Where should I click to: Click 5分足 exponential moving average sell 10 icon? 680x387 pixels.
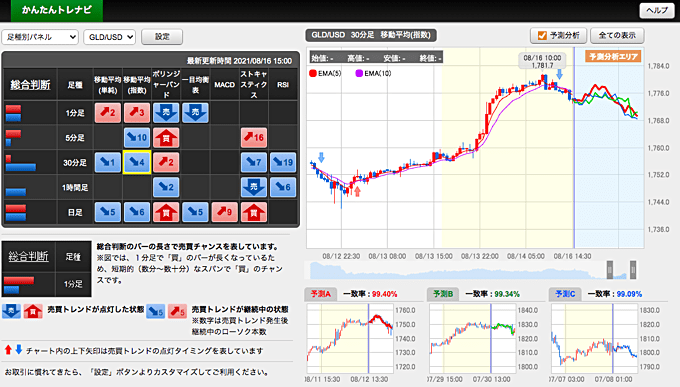point(137,138)
